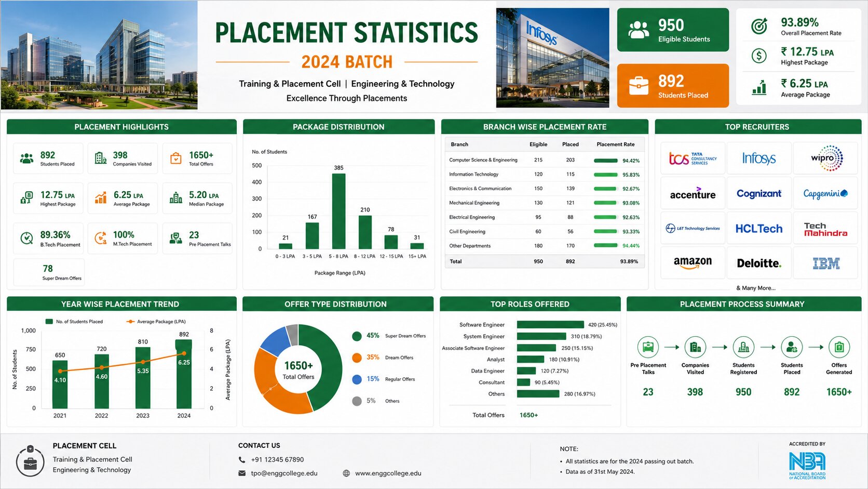The height and width of the screenshot is (489, 868).
Task: Click the blue Regular Offers legend dot
Action: pyautogui.click(x=357, y=379)
